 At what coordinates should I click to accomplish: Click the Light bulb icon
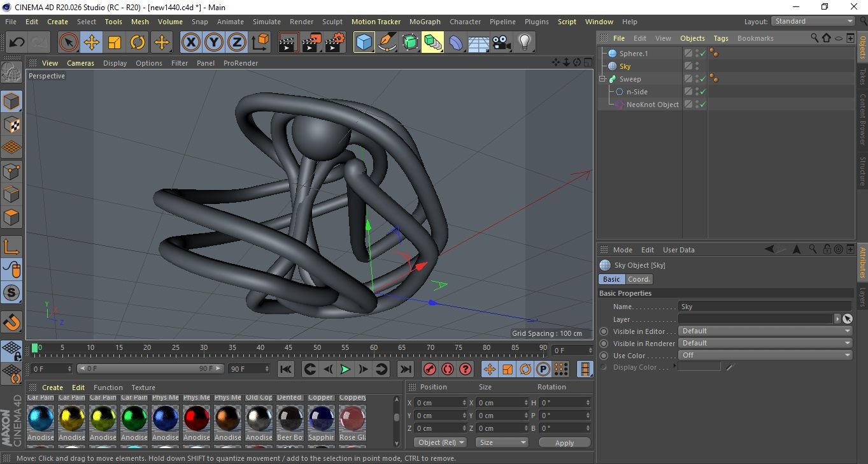pos(524,43)
